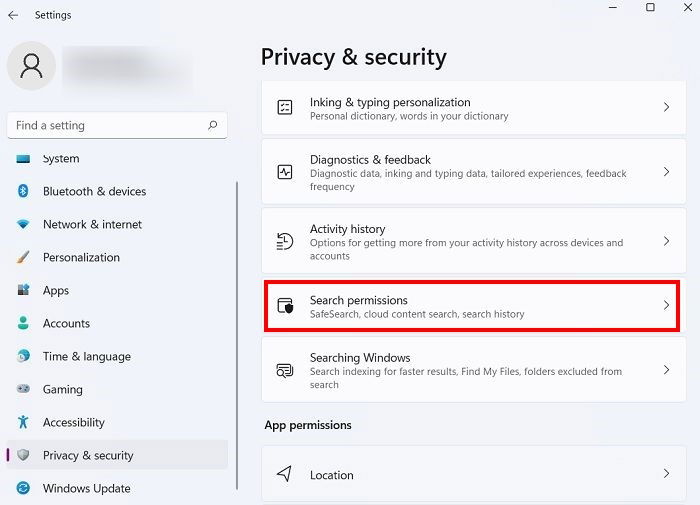Click the Apps icon in sidebar
Viewport: 700px width, 505px height.
click(x=23, y=290)
